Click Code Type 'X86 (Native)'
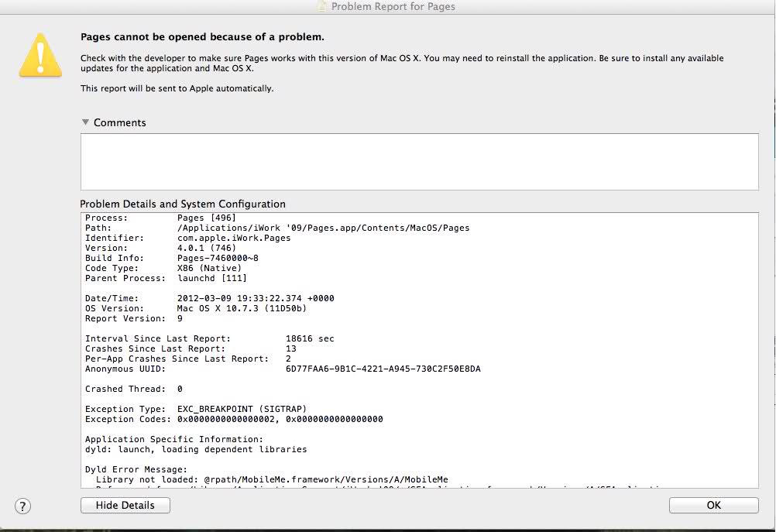776x532 pixels. [x=209, y=268]
